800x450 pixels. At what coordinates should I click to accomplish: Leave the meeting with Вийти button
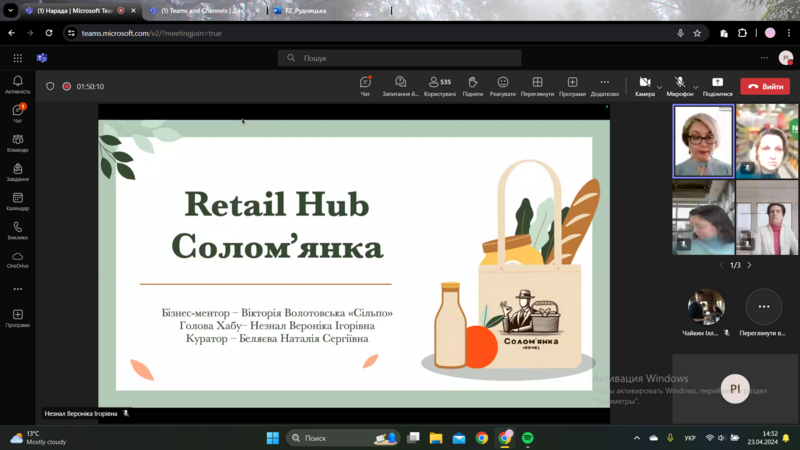(x=765, y=86)
